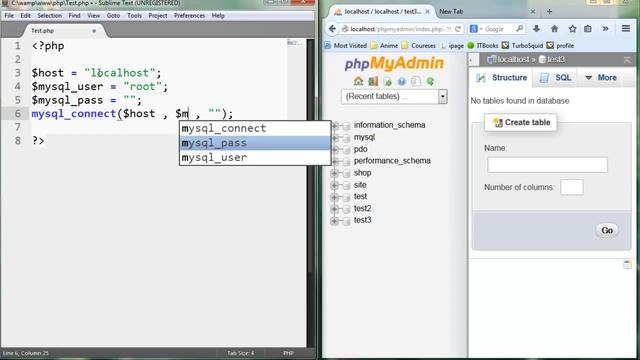Open the Firefox hamburger menu

tap(626, 29)
